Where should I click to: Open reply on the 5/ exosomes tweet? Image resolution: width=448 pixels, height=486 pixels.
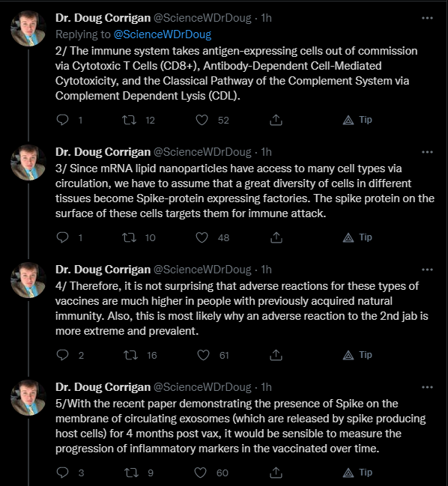tap(63, 473)
